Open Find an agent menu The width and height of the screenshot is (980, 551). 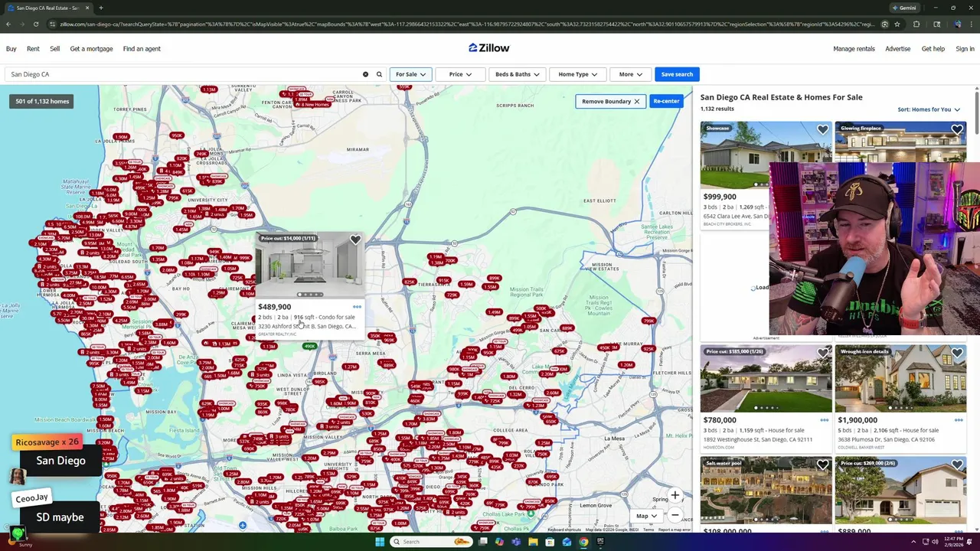click(x=142, y=49)
